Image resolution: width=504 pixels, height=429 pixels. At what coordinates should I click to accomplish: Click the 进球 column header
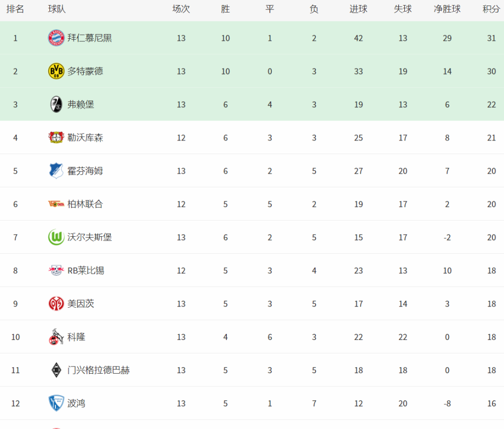pyautogui.click(x=358, y=9)
